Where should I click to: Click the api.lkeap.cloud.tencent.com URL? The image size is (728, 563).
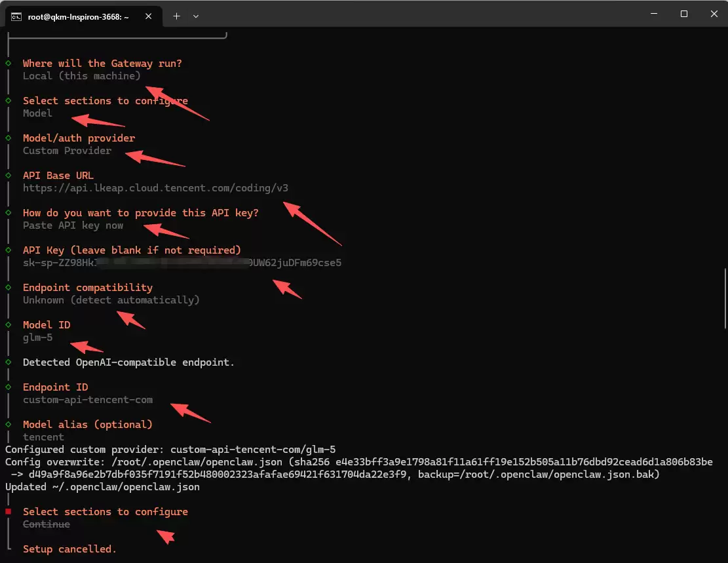point(155,188)
